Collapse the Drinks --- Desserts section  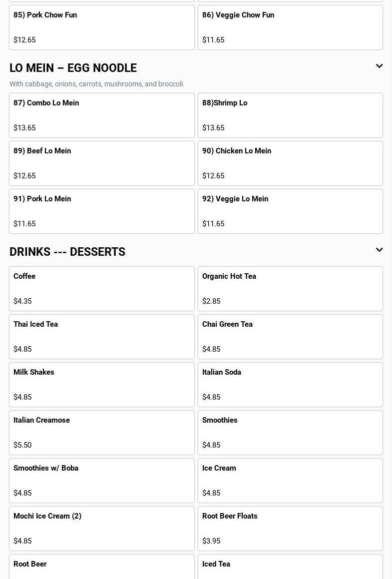coord(379,250)
